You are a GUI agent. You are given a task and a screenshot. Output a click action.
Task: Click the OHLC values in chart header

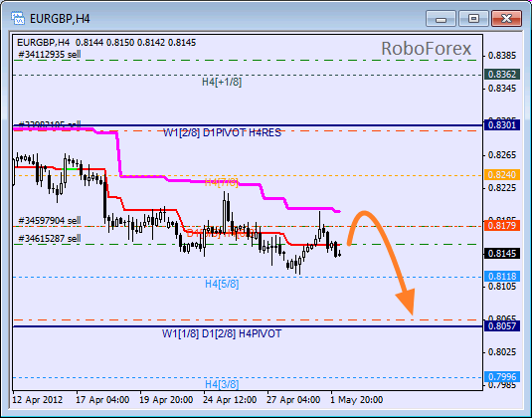[135, 43]
